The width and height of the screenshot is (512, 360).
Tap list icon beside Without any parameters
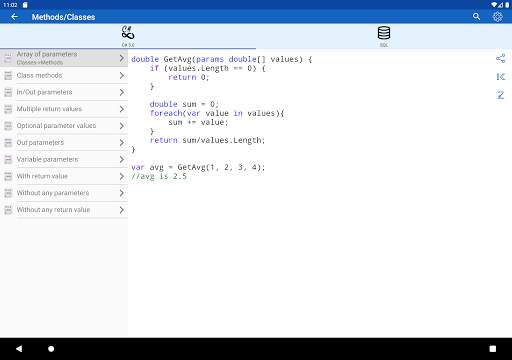pyautogui.click(x=8, y=193)
